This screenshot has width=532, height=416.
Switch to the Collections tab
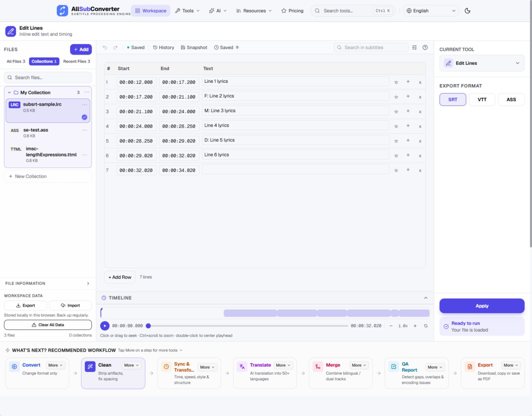tap(44, 61)
